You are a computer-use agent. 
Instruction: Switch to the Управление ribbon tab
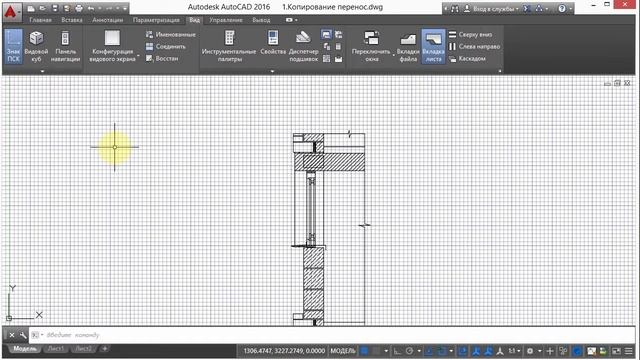[226, 20]
